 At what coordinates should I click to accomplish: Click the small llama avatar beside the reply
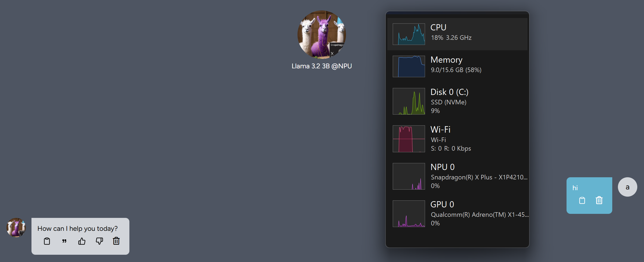[16, 228]
